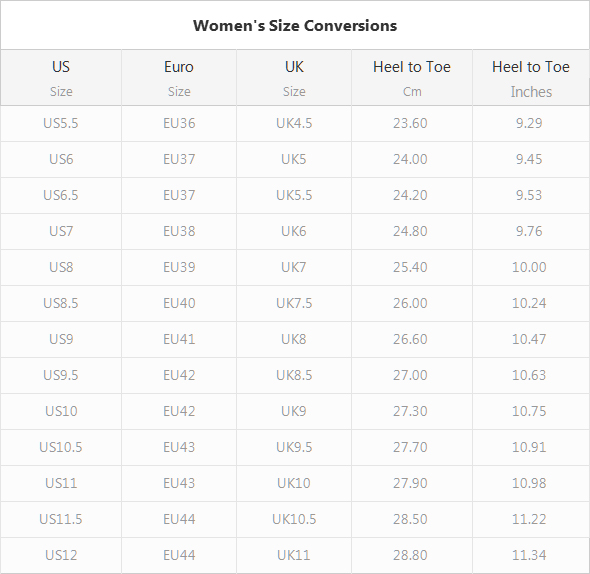Click the Women's Size Conversions title
590x574 pixels.
(x=295, y=26)
